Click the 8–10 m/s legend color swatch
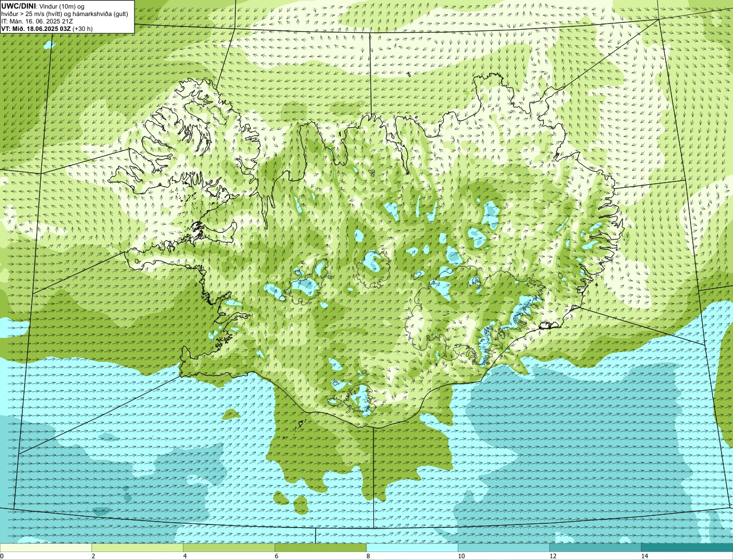The height and width of the screenshot is (560, 733). coord(412,547)
